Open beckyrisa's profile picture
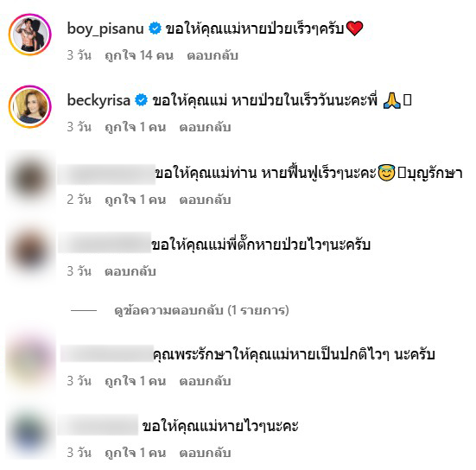Viewport: 476px width, 470px height. point(29,106)
